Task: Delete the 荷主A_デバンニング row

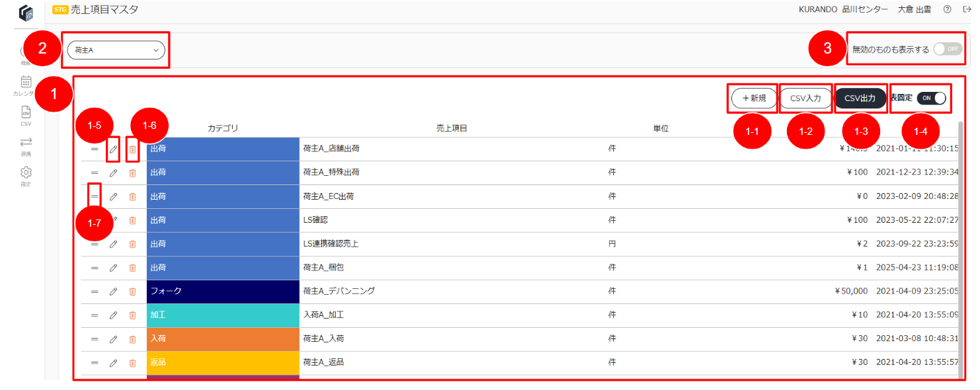Action: [x=132, y=292]
